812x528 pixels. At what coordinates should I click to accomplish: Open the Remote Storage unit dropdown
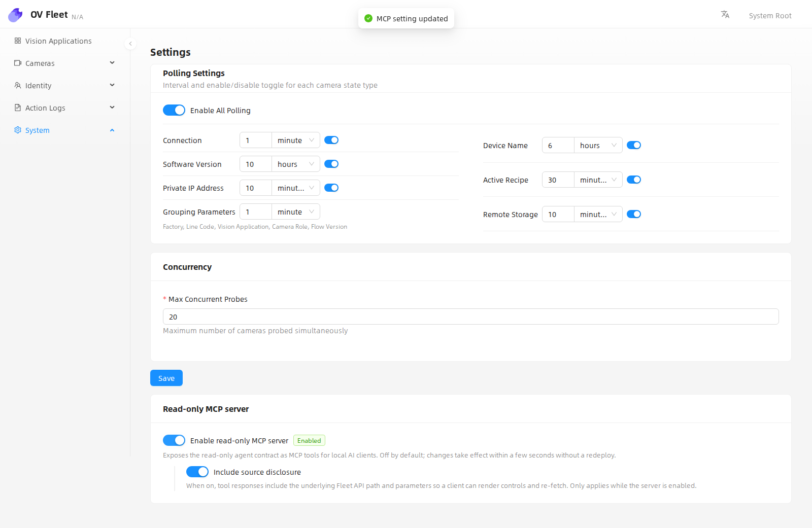pyautogui.click(x=598, y=214)
